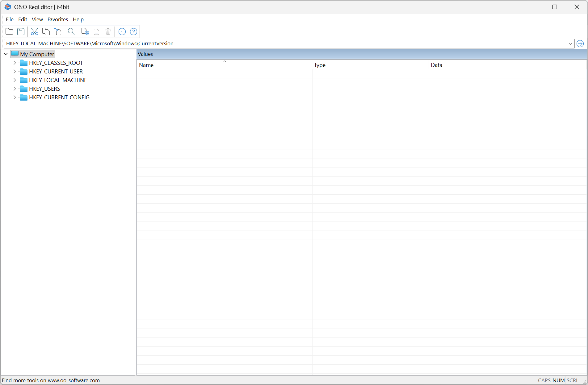Click the Delete trash can icon

click(x=108, y=31)
